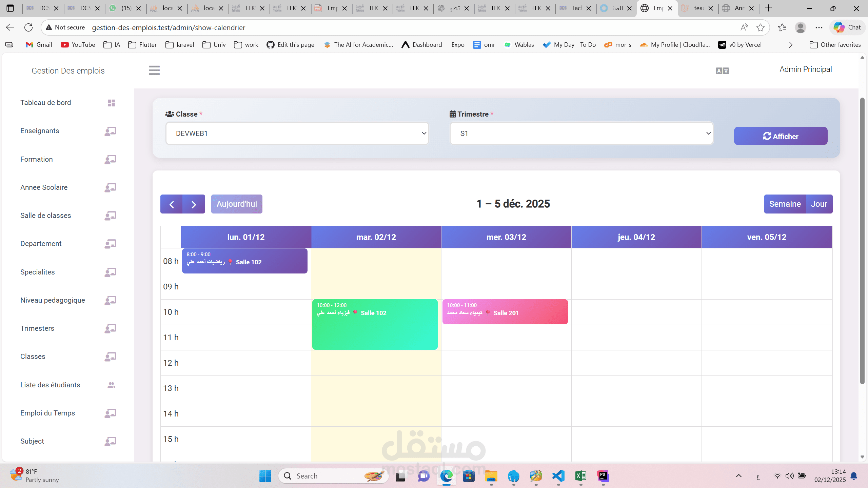Open the Windows Start menu

[x=265, y=476]
